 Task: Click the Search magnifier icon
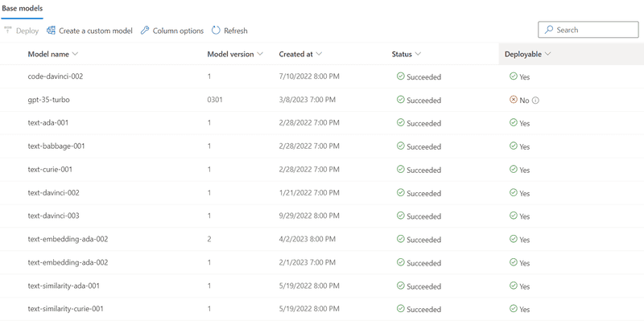[549, 30]
